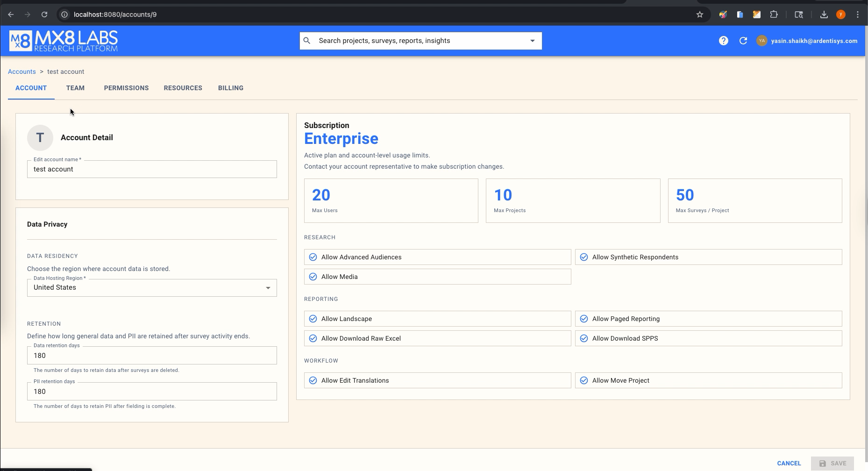This screenshot has width=868, height=471.
Task: Open the help question mark icon
Action: (723, 41)
